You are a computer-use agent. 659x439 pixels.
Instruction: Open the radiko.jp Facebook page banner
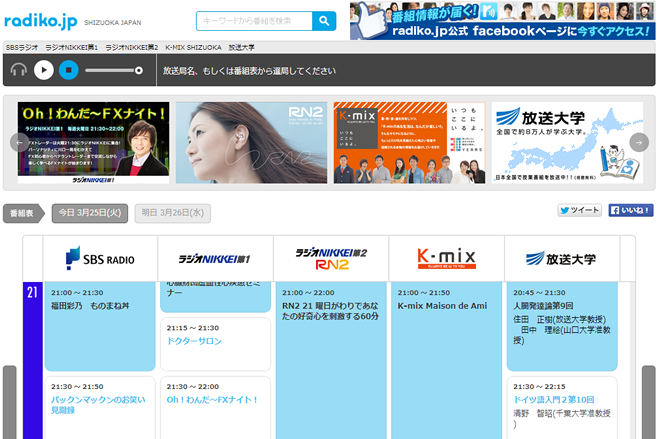[x=502, y=21]
